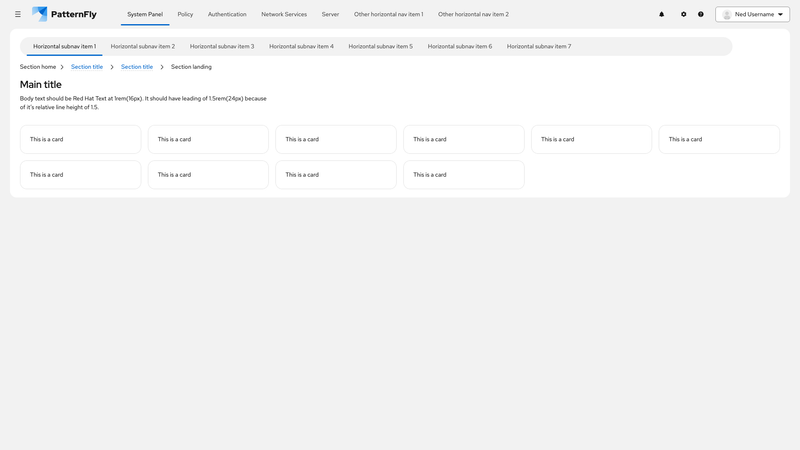Open the Authentication nav item
The height and width of the screenshot is (450, 800).
(x=227, y=14)
